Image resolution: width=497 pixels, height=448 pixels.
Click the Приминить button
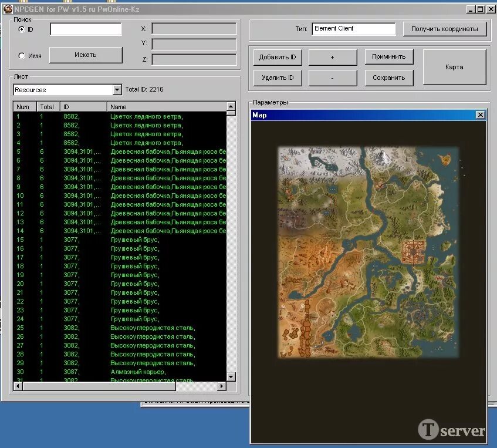tap(389, 57)
